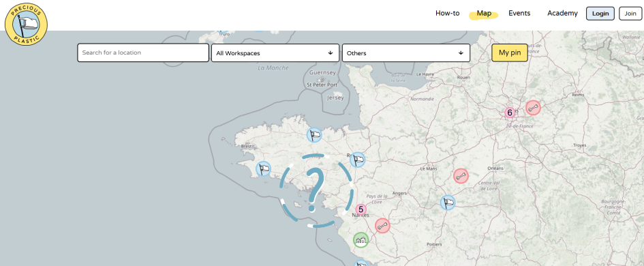644x266 pixels.
Task: Click the red machine pin southeast of Nantes
Action: (x=382, y=226)
